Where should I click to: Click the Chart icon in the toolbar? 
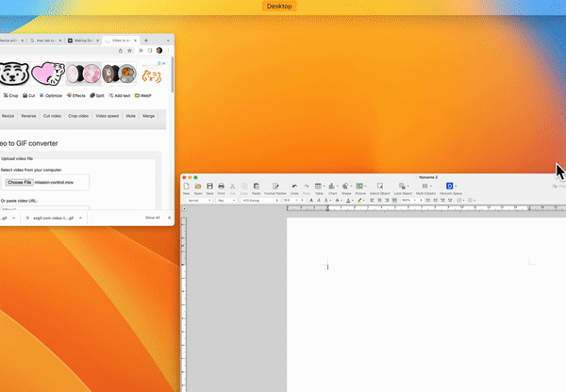click(x=331, y=186)
